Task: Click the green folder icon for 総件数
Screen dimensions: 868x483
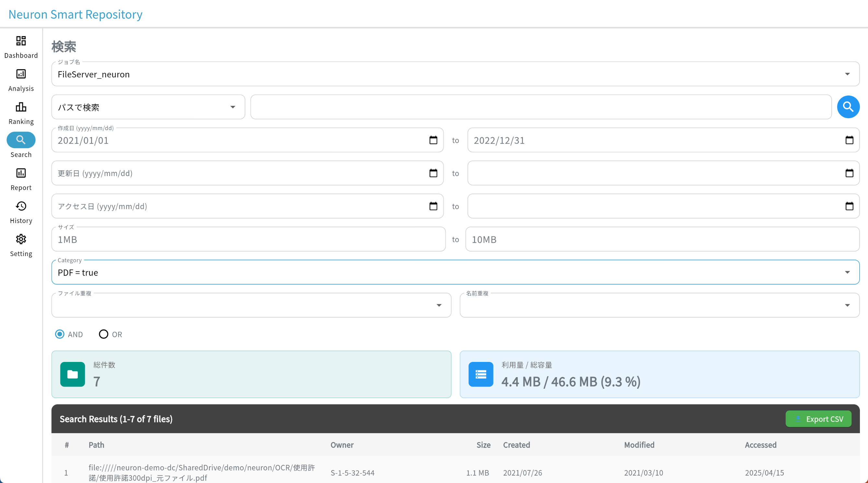Action: click(x=73, y=374)
